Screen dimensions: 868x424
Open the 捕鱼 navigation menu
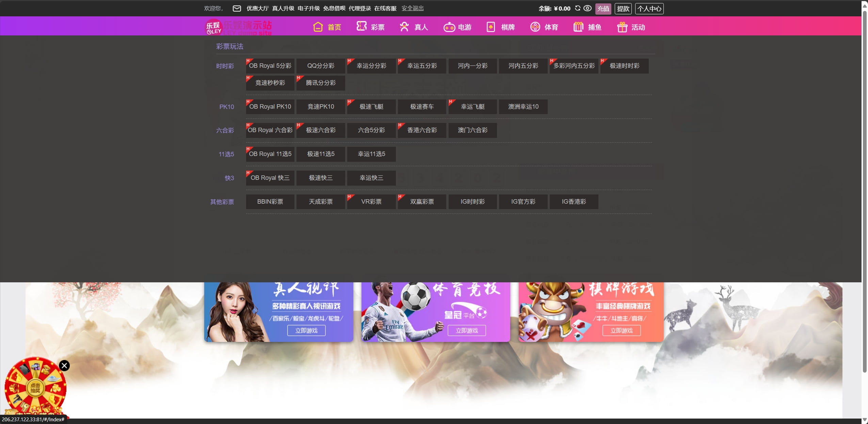tap(594, 27)
